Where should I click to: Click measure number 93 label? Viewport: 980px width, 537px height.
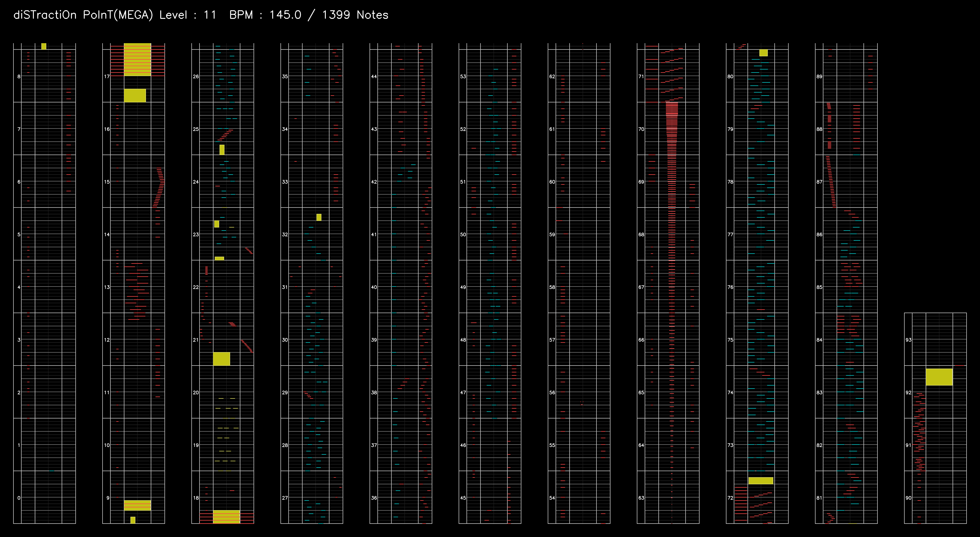pos(908,340)
